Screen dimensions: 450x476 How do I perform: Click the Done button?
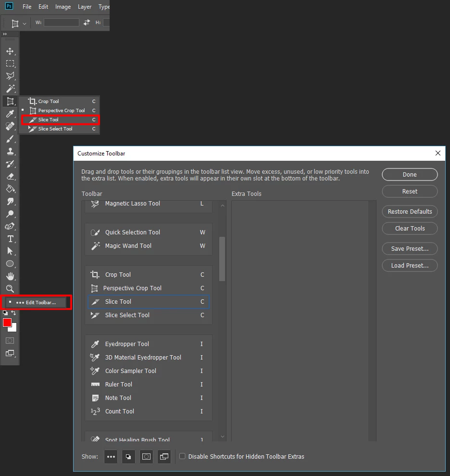(410, 175)
